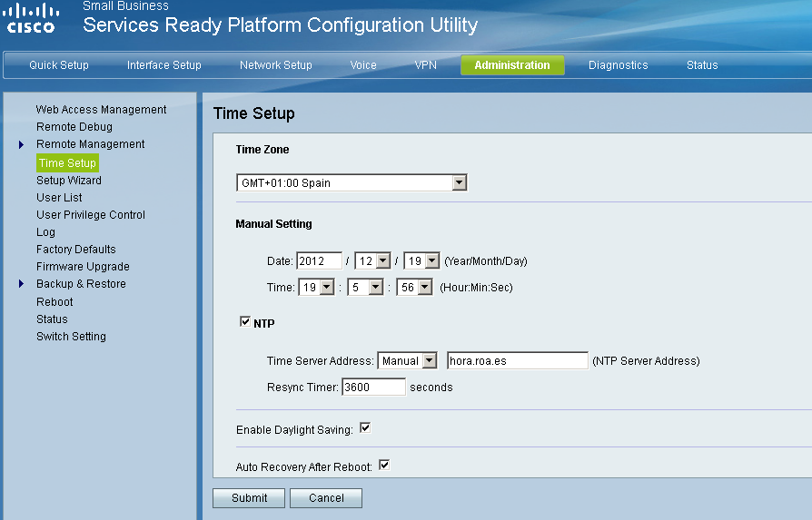Click the NTP Server Address field
Viewport: 812px width, 520px height.
pos(517,361)
